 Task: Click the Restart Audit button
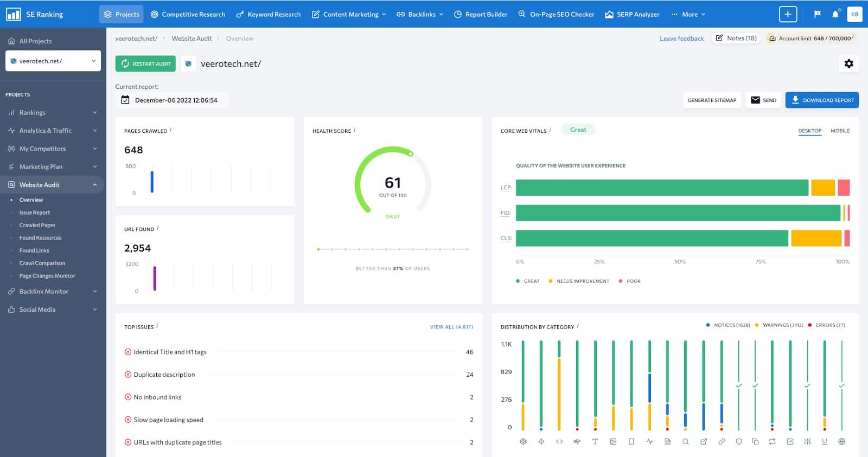145,63
